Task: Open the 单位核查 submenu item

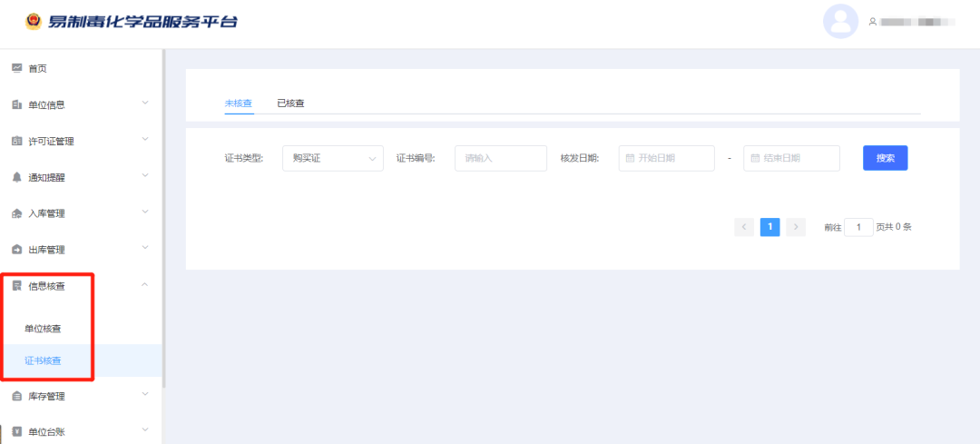Action: [x=43, y=328]
